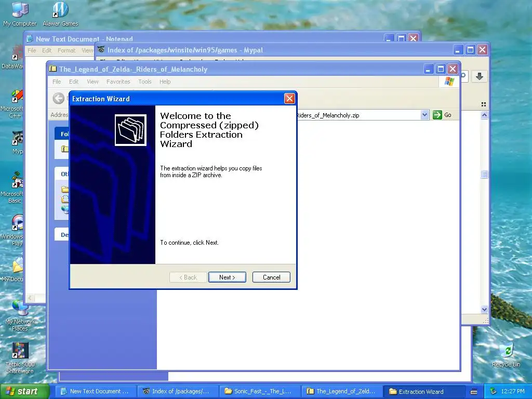Open Edit menu in Notepad
Viewport: 532px width, 399px height.
tap(46, 50)
